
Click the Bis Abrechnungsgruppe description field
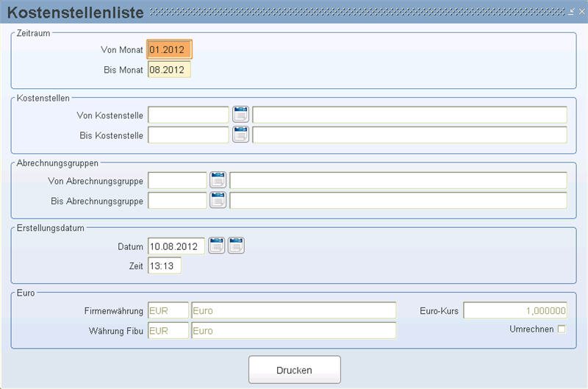(398, 201)
